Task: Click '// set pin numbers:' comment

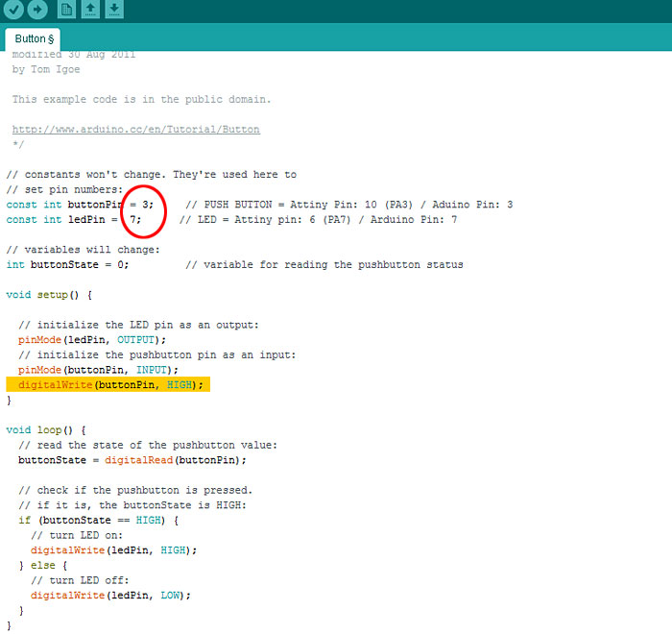Action: 64,189
